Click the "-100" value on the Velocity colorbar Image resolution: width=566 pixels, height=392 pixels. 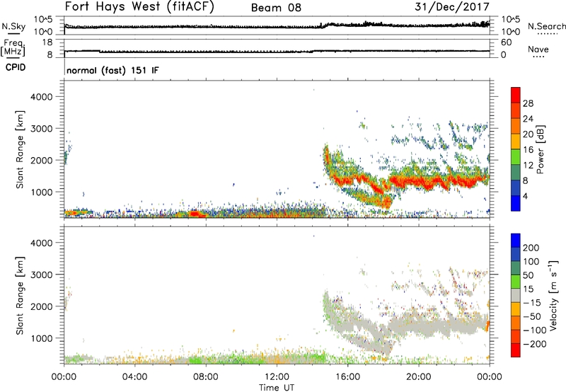(x=534, y=330)
